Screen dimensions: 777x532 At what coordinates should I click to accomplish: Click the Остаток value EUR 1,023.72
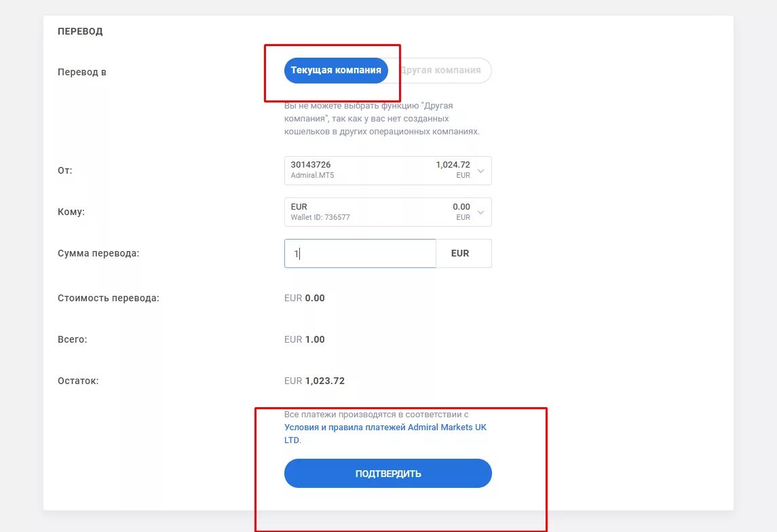tap(314, 381)
